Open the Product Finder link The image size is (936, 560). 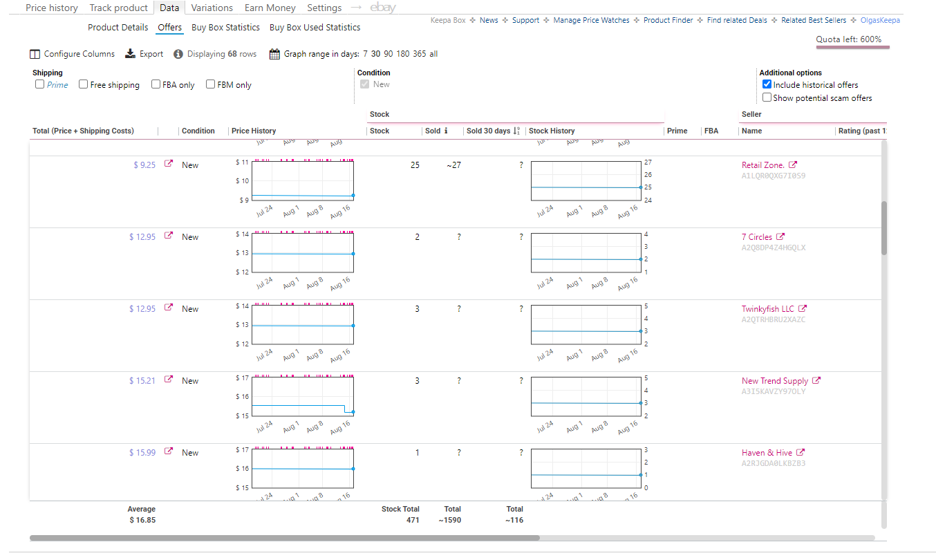668,20
